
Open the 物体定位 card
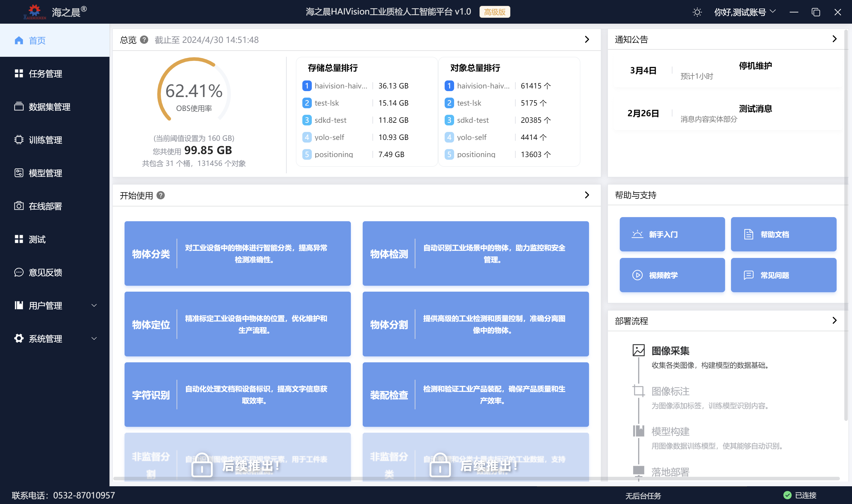pos(237,324)
